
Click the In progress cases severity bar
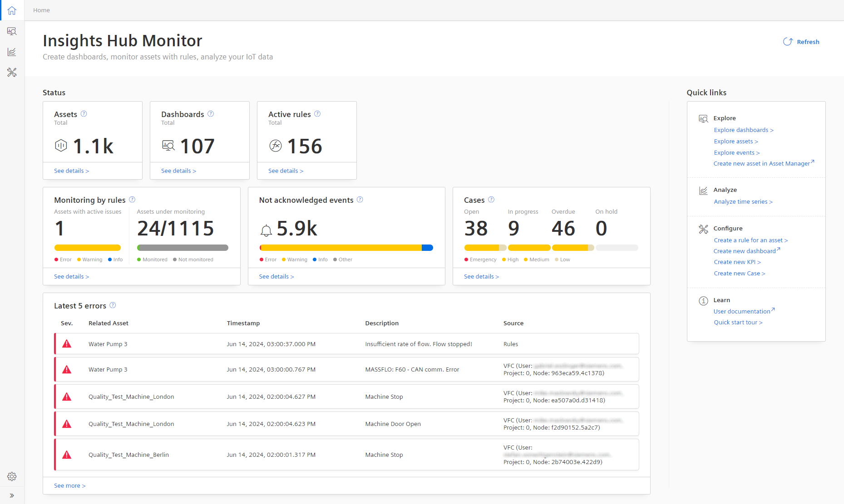[529, 248]
